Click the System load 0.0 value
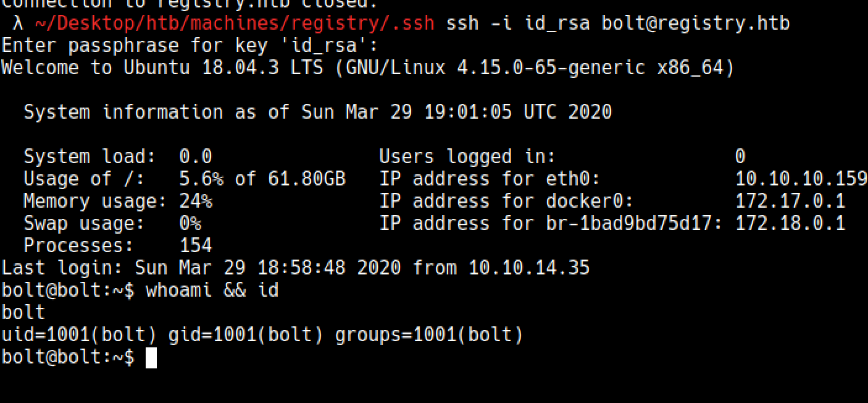868x403 pixels. (196, 156)
